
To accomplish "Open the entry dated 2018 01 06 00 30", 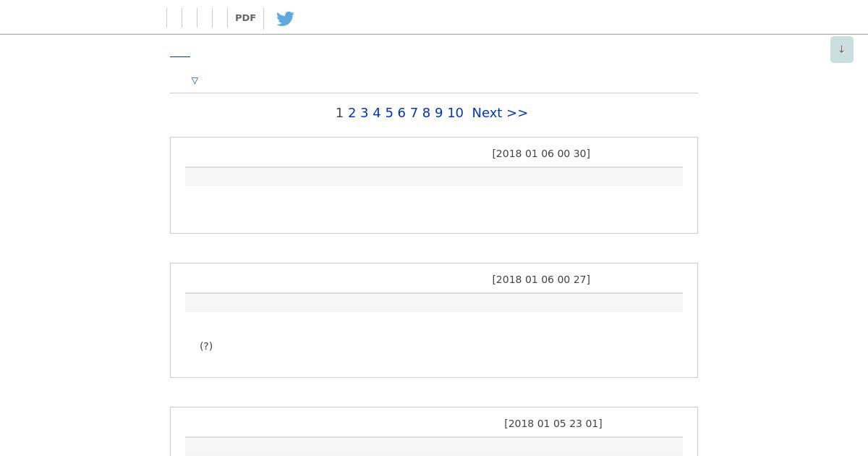I will pyautogui.click(x=541, y=153).
